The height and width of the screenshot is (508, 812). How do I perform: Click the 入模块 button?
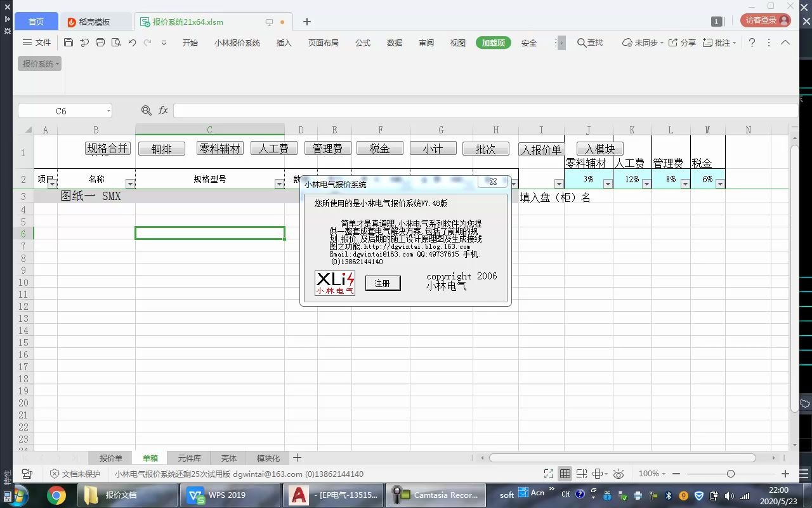600,149
